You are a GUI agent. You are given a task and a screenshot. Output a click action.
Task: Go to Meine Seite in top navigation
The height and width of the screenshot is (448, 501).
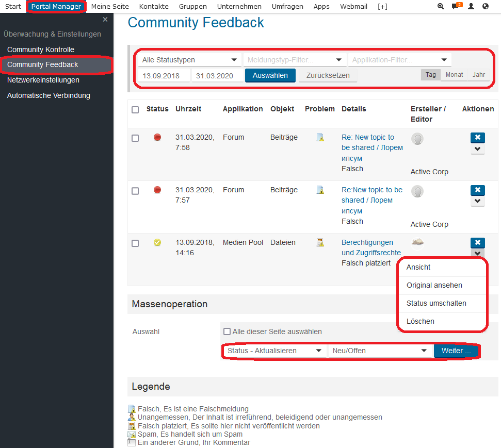click(x=110, y=6)
